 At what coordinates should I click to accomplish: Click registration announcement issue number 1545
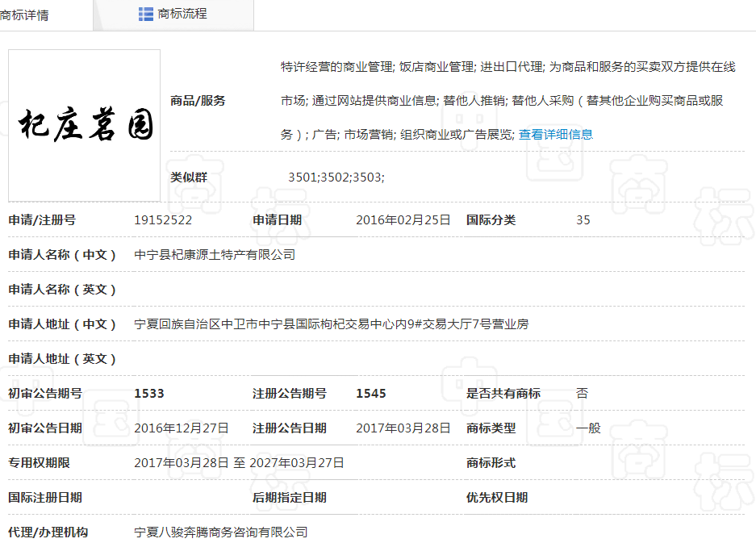(371, 394)
